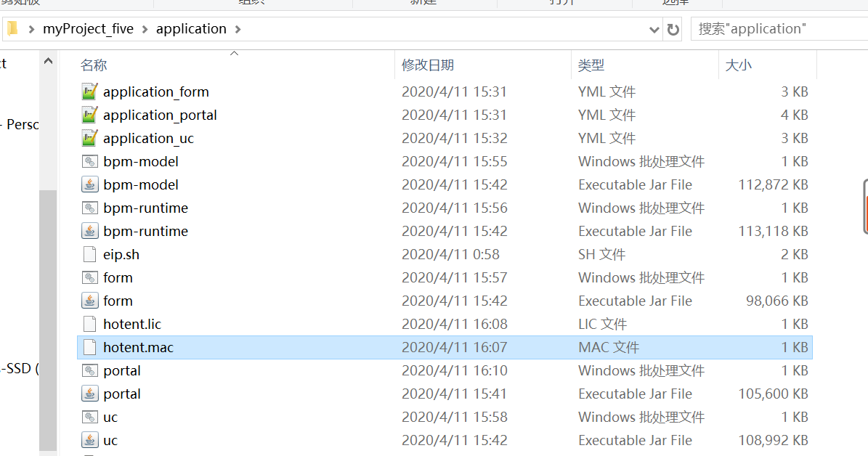The image size is (868, 456).
Task: Click application segment in breadcrumb path
Action: click(x=191, y=29)
